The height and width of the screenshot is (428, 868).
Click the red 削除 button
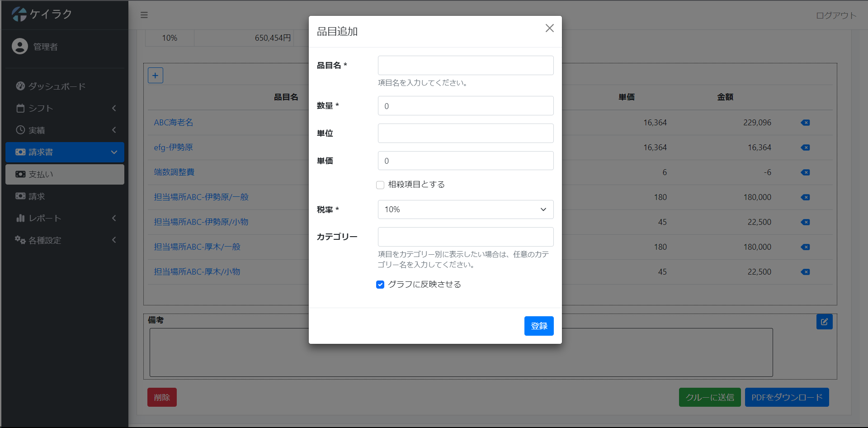pyautogui.click(x=162, y=397)
